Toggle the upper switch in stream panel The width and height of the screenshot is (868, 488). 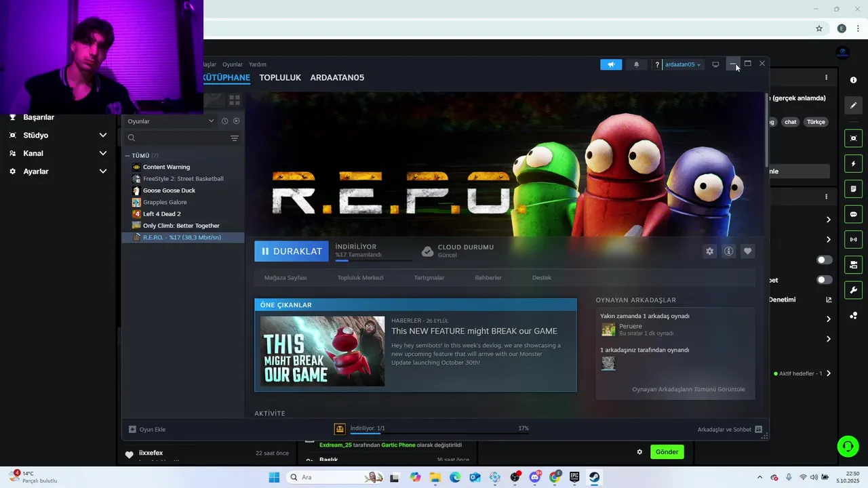click(824, 260)
